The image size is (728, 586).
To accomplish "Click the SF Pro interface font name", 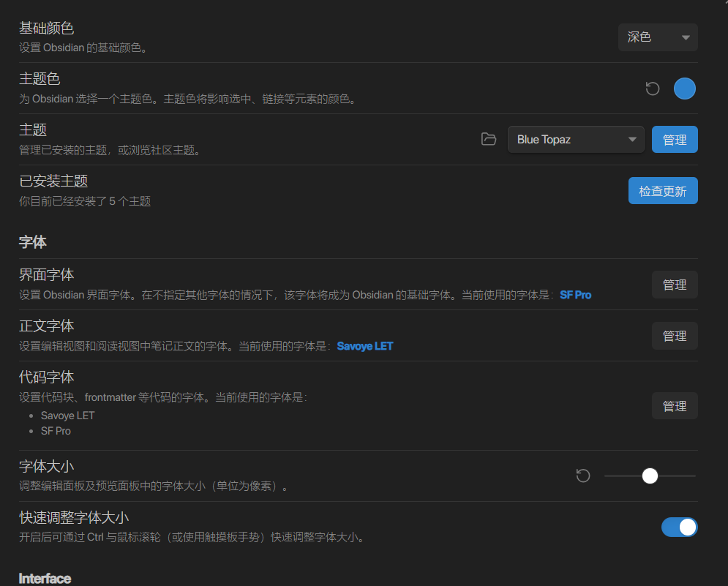I will coord(575,295).
